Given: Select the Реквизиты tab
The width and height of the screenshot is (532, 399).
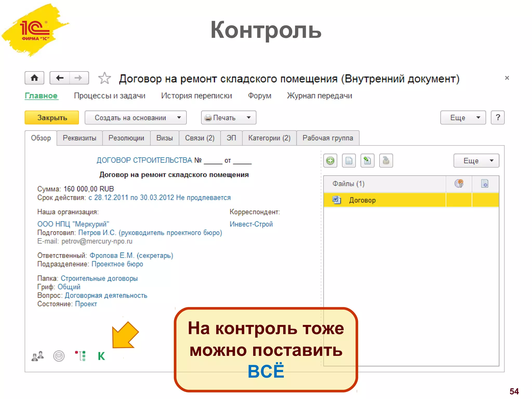Looking at the screenshot, I should pos(79,138).
